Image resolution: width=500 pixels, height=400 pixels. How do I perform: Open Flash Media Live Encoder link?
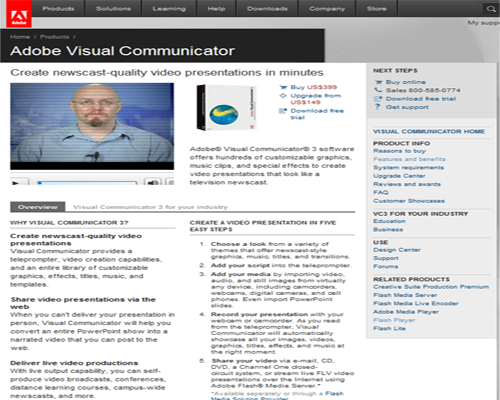416,303
